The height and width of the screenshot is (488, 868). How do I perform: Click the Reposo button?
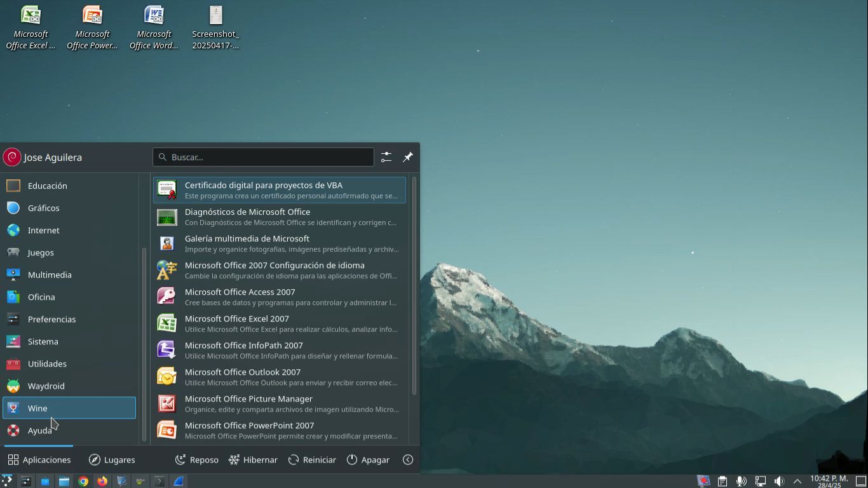click(x=197, y=459)
